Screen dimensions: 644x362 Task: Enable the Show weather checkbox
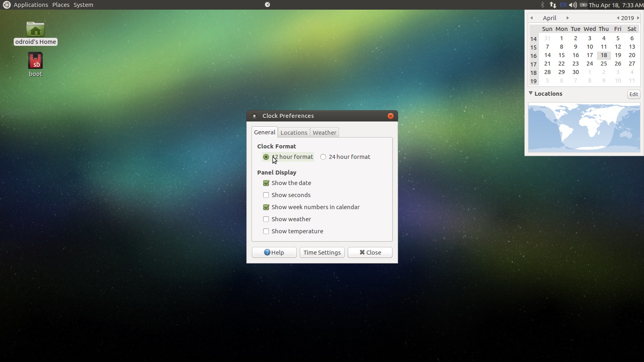(x=266, y=219)
